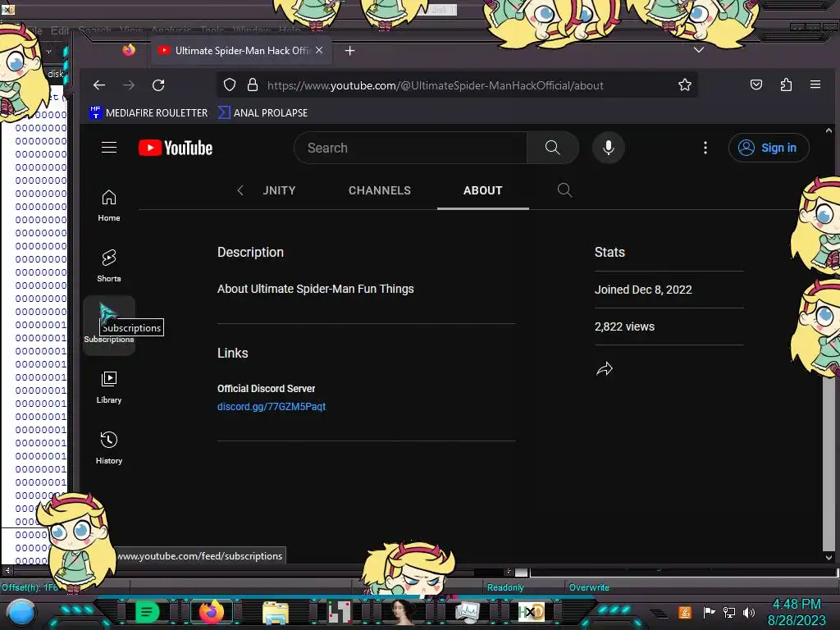Click the browser forward arrow
This screenshot has height=630, width=840.
click(129, 85)
